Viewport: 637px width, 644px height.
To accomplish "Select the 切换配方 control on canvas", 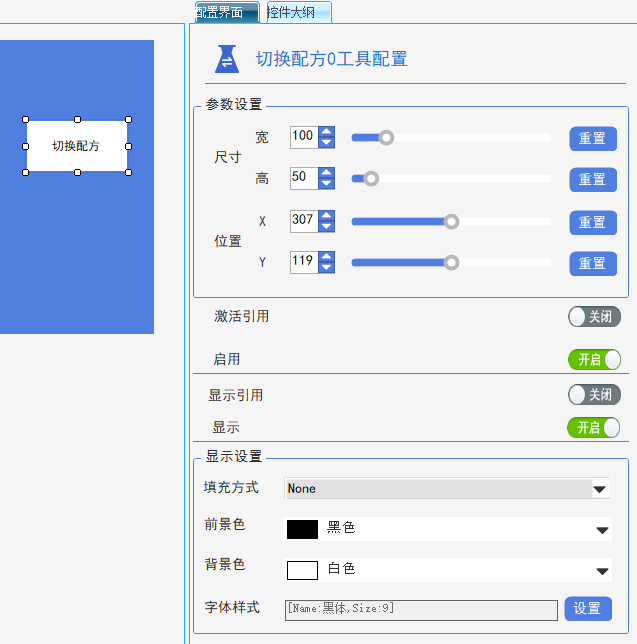I will pyautogui.click(x=77, y=146).
